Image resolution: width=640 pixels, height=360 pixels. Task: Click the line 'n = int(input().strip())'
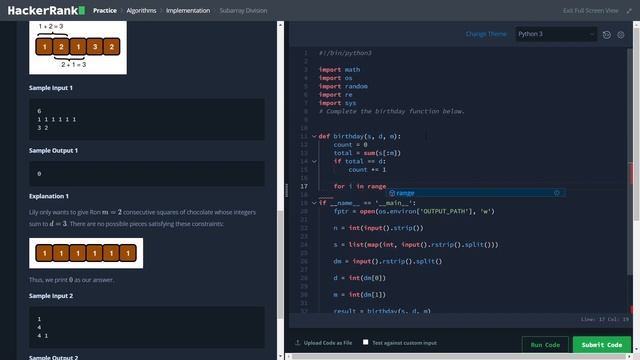tap(378, 228)
